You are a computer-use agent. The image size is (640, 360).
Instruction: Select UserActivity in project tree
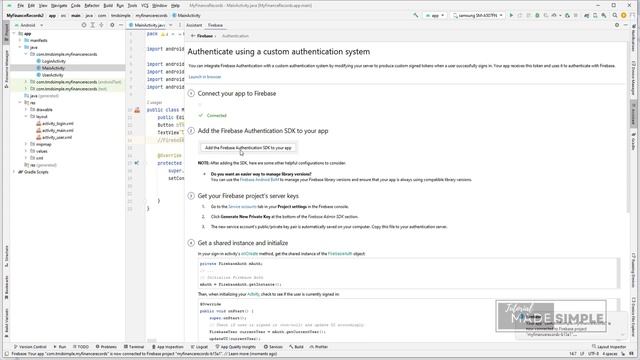(53, 75)
